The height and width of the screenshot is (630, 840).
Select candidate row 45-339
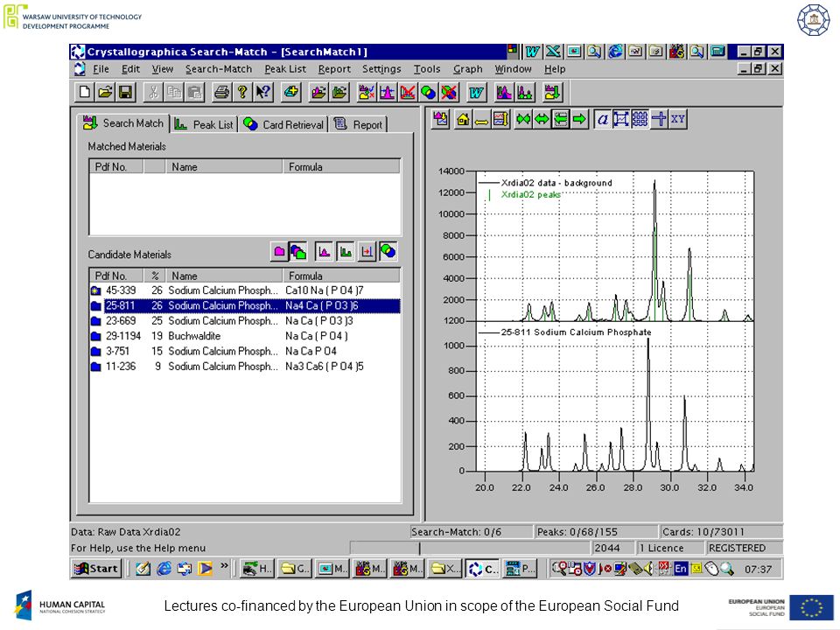(x=245, y=290)
